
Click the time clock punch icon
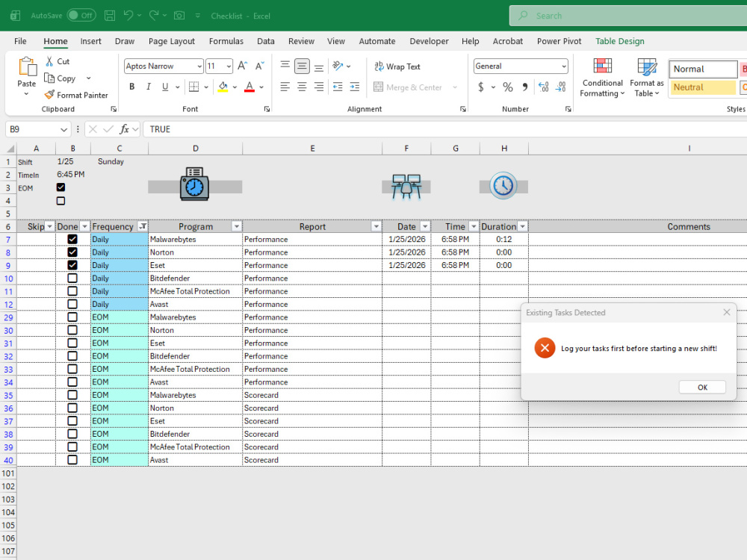(x=194, y=184)
